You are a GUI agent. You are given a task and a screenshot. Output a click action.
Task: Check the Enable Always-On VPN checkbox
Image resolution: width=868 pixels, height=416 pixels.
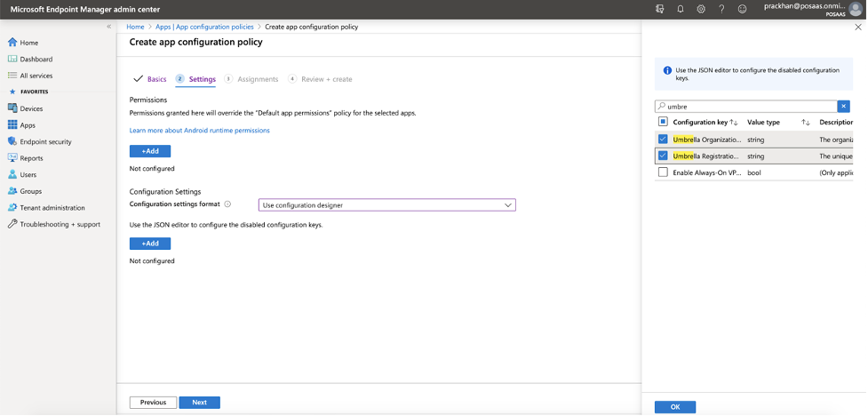tap(663, 172)
